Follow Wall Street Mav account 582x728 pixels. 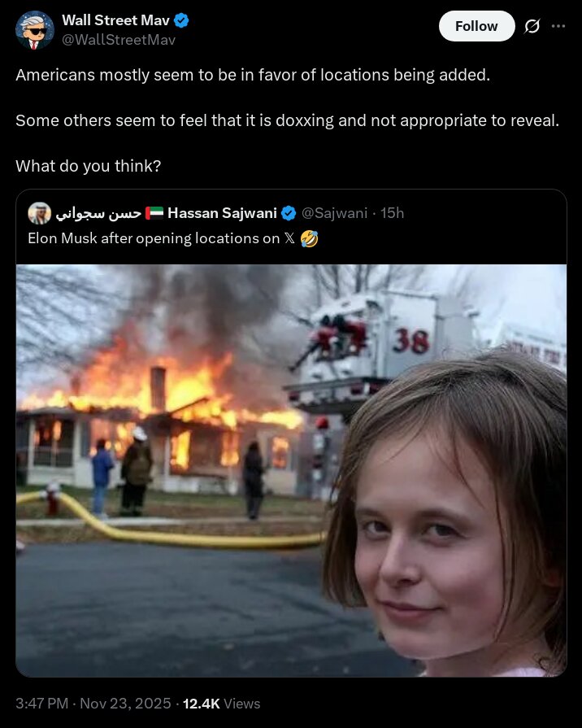point(476,26)
